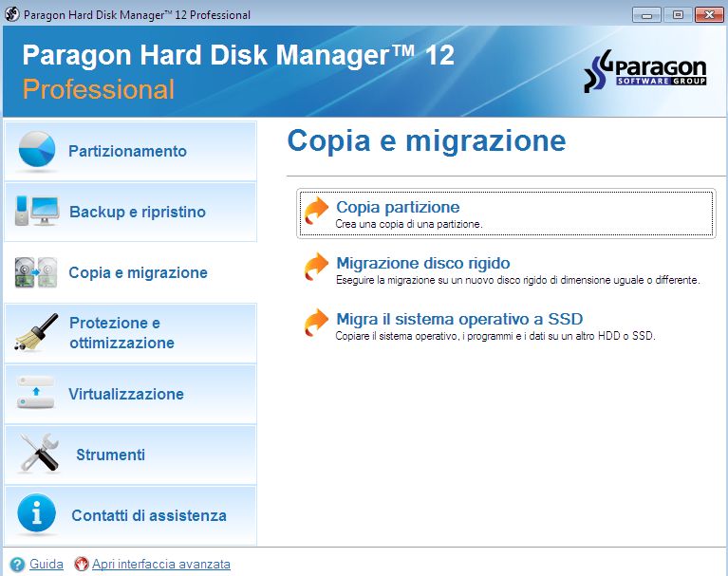Minimize the Paragon window
The height and width of the screenshot is (576, 728).
pos(646,15)
